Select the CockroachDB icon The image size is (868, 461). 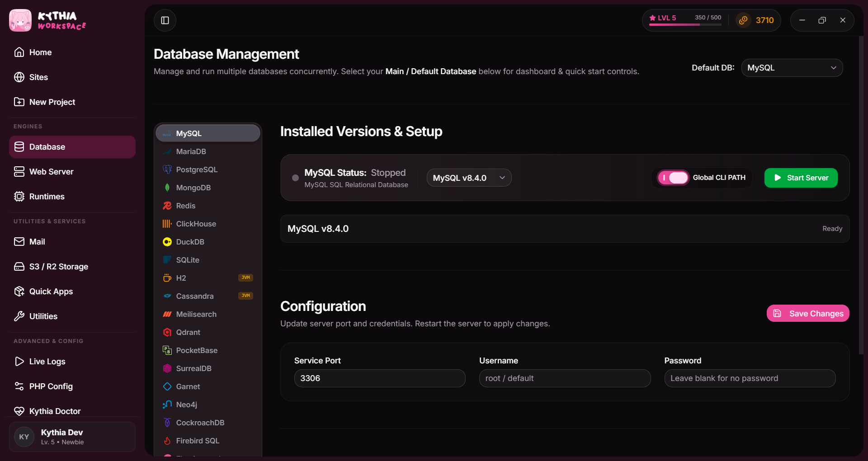167,423
